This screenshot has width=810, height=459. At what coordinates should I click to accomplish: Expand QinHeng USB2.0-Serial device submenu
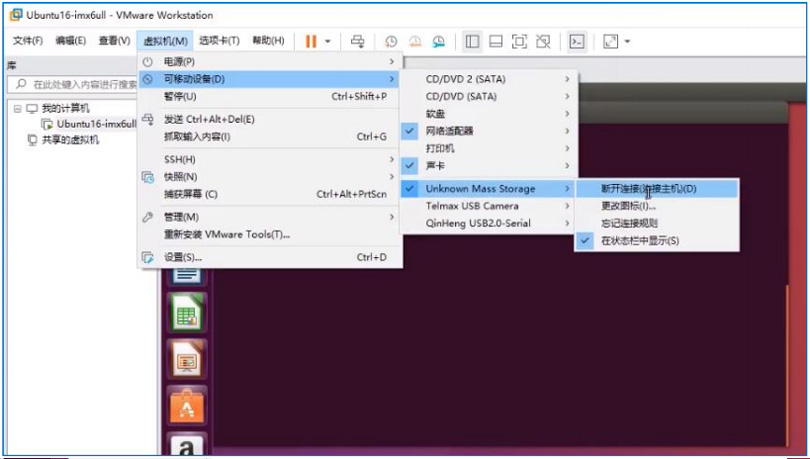(489, 224)
